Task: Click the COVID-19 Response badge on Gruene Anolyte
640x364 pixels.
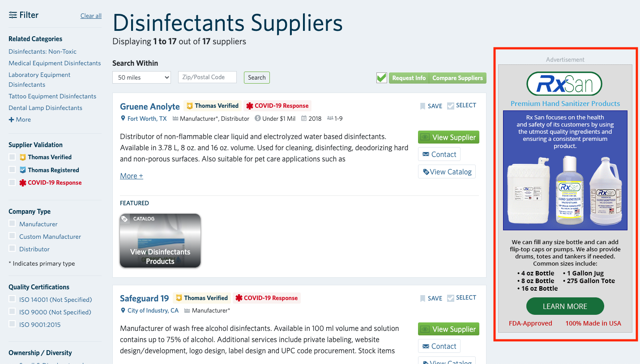Action: (277, 106)
